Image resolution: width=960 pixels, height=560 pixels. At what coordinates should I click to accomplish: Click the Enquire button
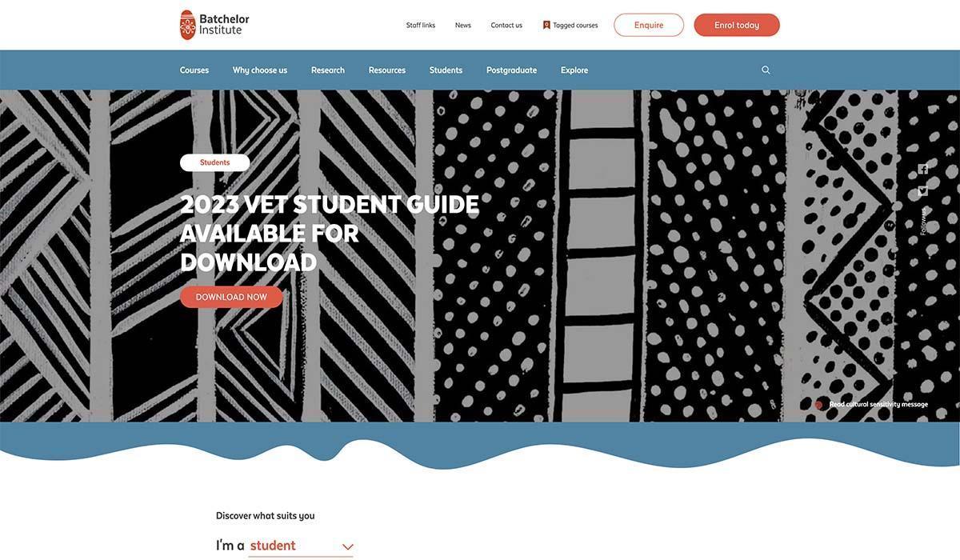649,25
